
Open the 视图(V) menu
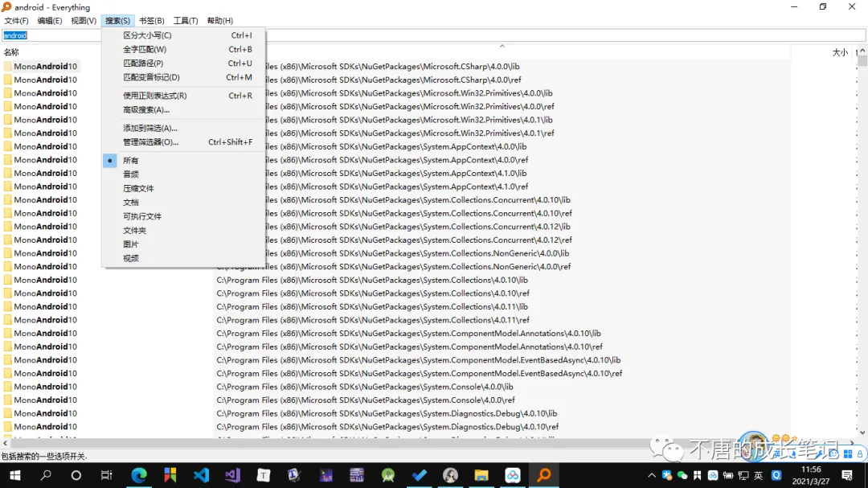[83, 20]
